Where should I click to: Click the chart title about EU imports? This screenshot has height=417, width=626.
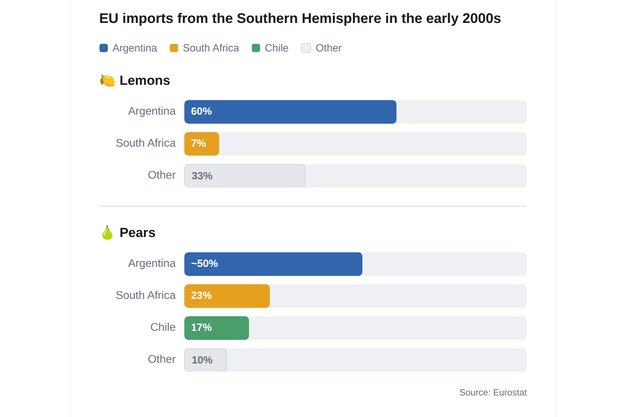point(300,18)
